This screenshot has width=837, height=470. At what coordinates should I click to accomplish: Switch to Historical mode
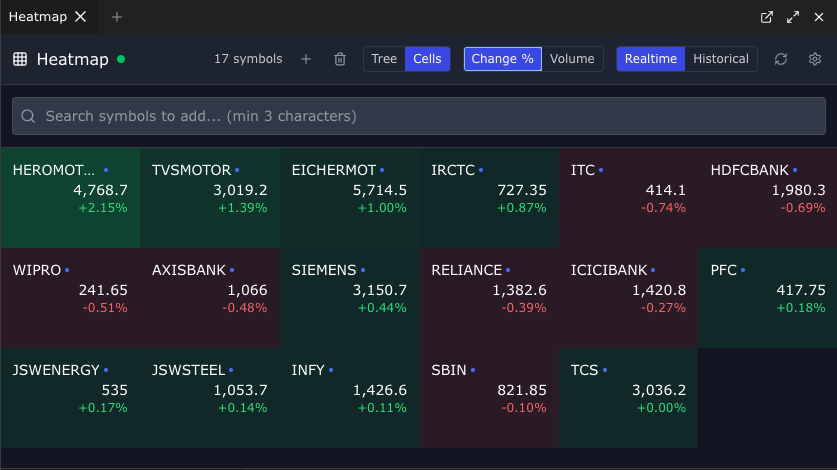(x=721, y=59)
